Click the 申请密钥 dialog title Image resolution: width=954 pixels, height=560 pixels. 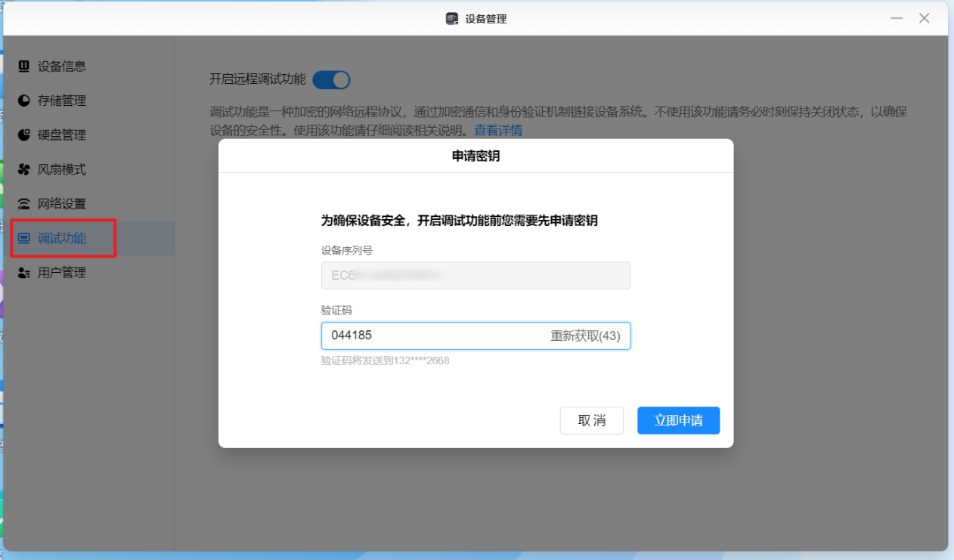coord(475,156)
